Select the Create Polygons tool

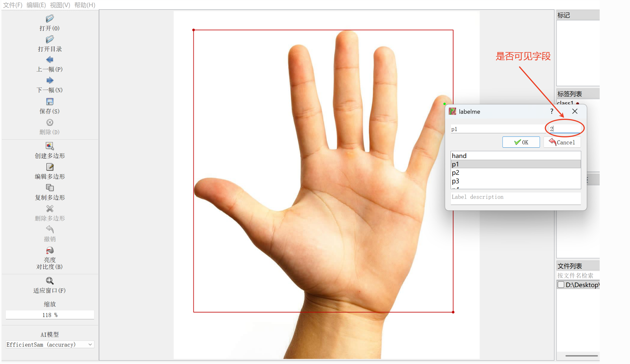[x=49, y=146]
